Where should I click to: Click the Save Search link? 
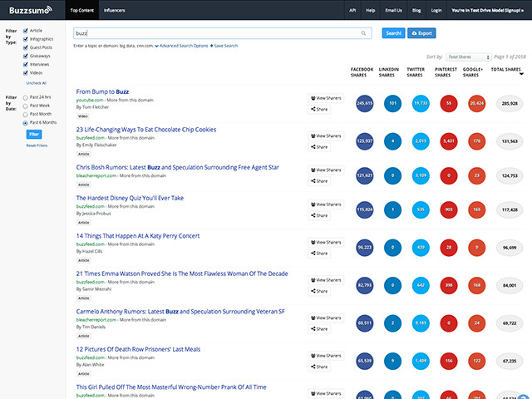pyautogui.click(x=224, y=46)
